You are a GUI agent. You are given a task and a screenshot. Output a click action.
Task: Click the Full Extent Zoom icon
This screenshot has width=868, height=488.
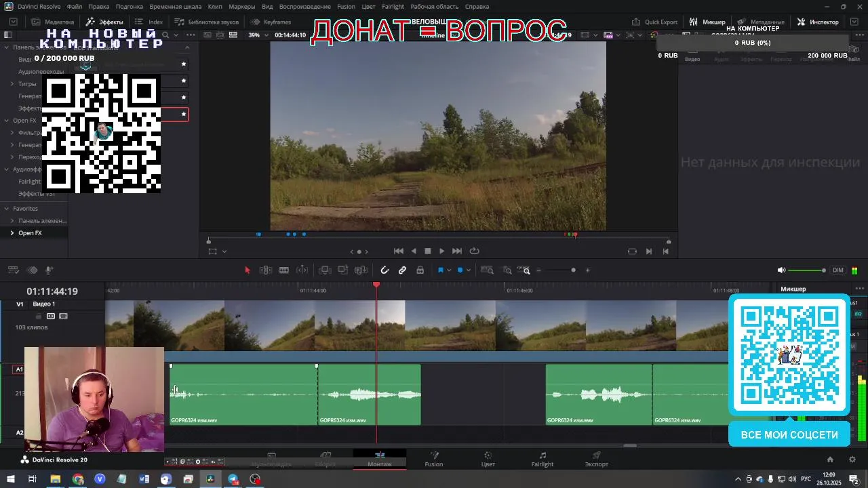click(x=487, y=270)
